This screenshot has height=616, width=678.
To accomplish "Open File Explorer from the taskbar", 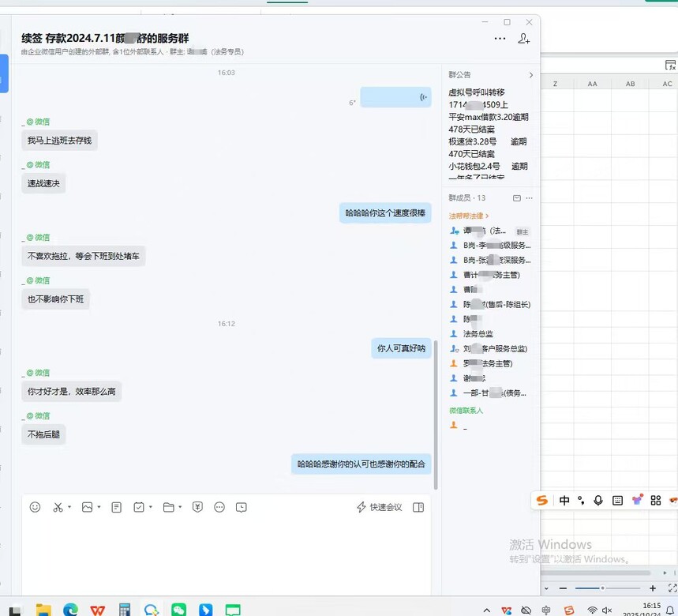I will pyautogui.click(x=43, y=610).
